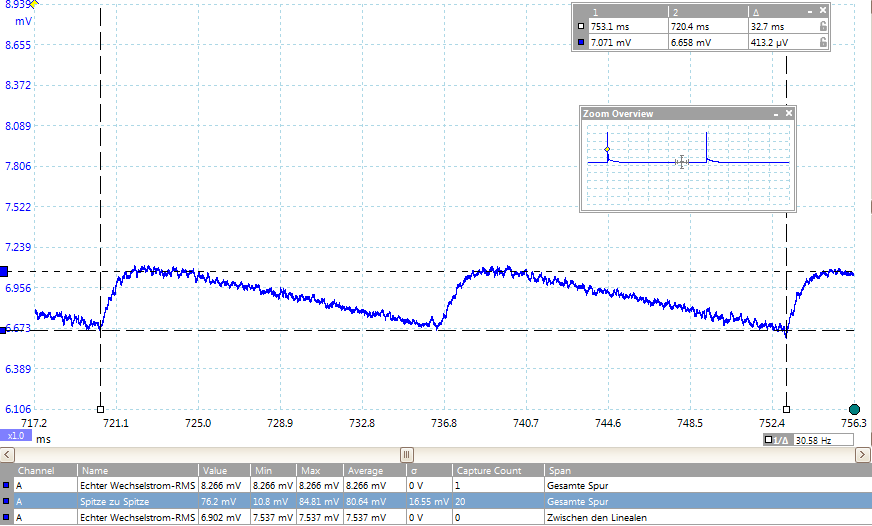
Task: Click the time ruler lock icon
Action: tap(822, 27)
